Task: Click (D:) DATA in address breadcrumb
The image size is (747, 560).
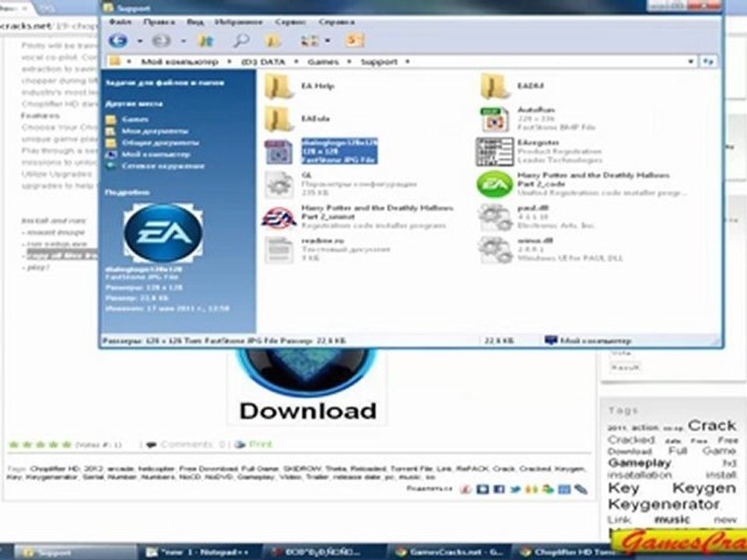Action: (x=264, y=62)
